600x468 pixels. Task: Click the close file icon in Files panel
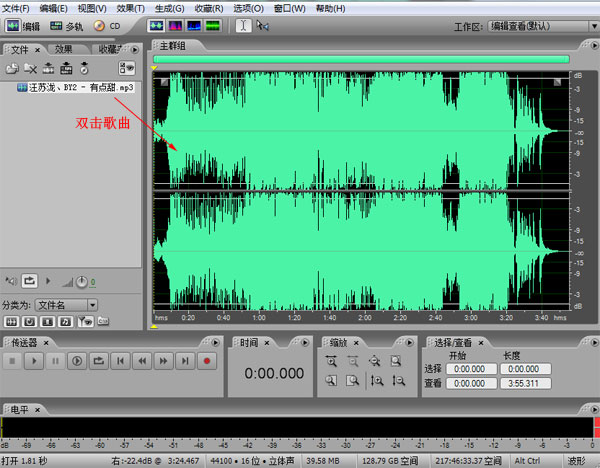click(30, 68)
